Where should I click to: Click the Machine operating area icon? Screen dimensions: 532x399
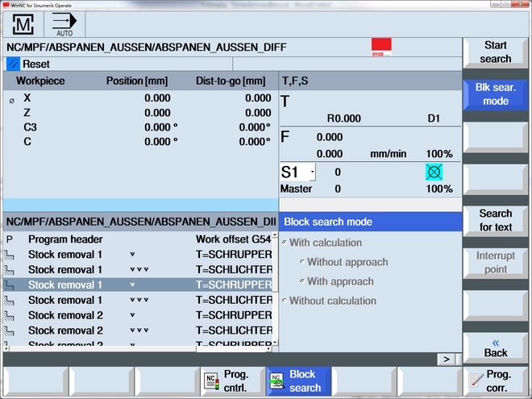[22, 24]
